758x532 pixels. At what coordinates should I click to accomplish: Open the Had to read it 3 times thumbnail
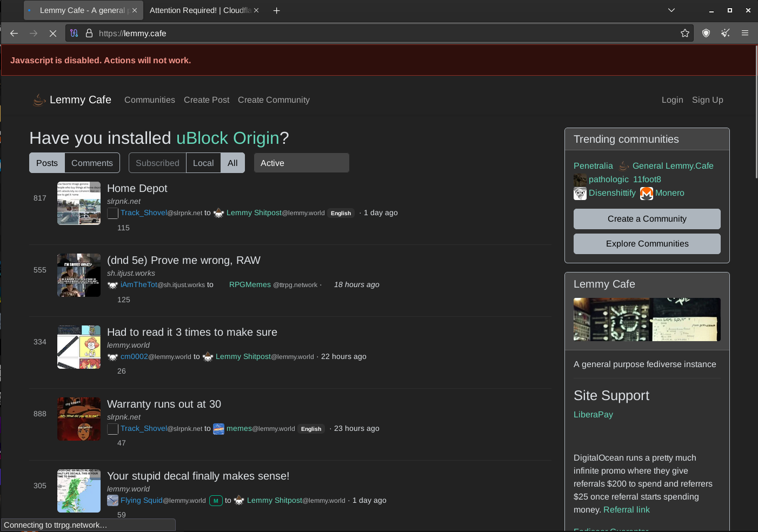click(79, 347)
